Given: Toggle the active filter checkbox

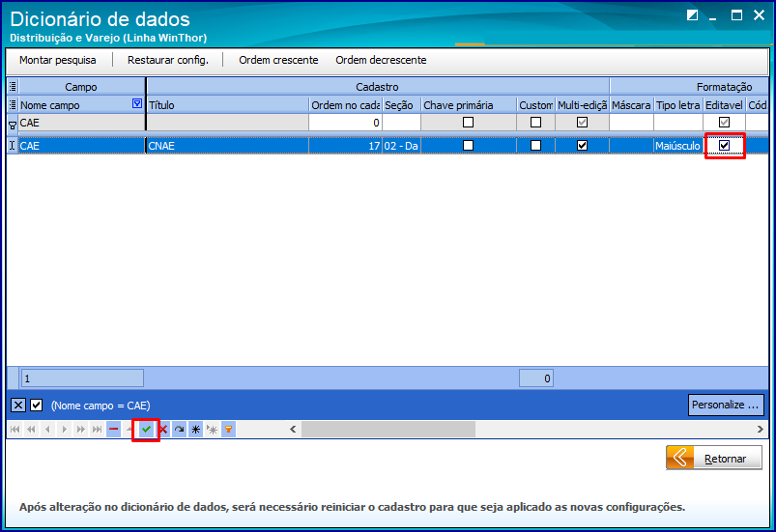Looking at the screenshot, I should point(36,406).
